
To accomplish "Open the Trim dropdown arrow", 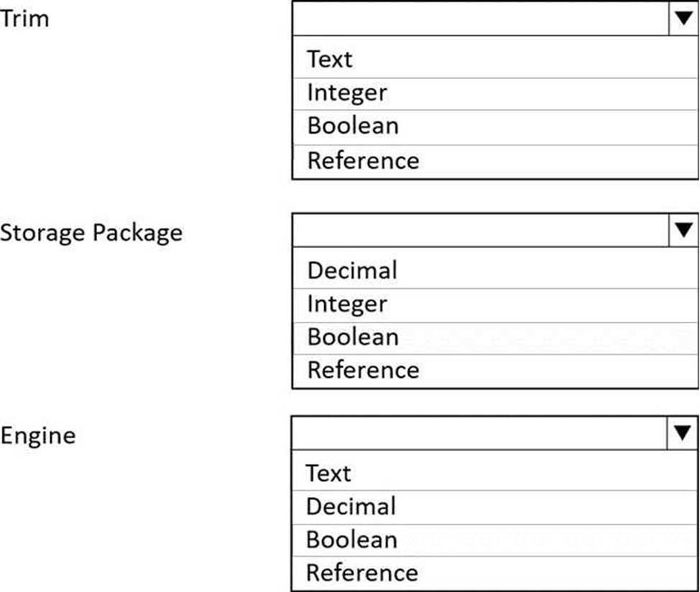I will coord(683,18).
